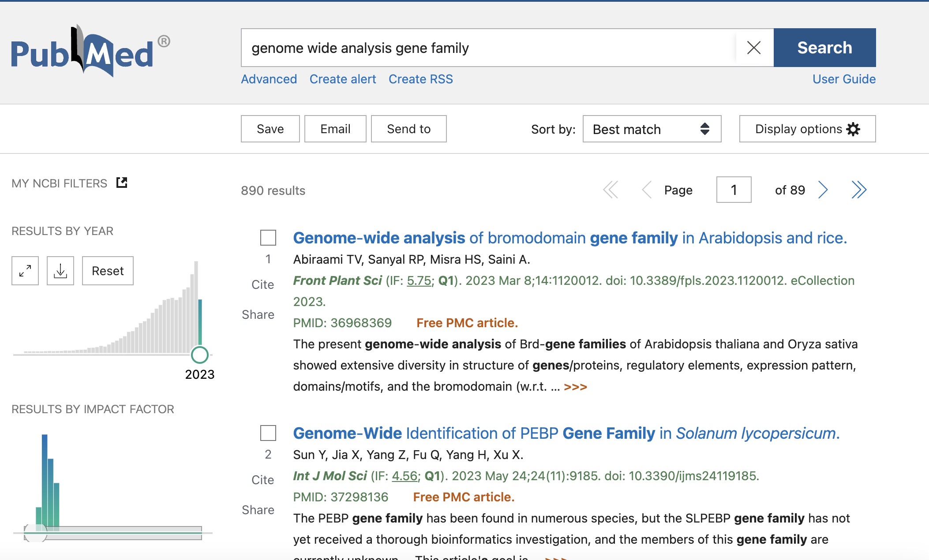
Task: Select the checkbox for result 2
Action: coord(268,433)
